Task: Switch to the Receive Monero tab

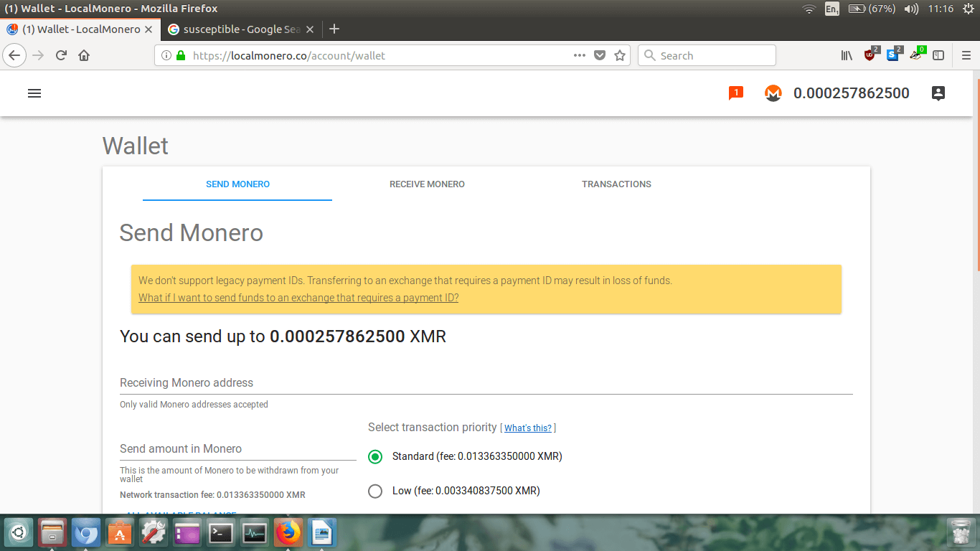Action: click(x=427, y=184)
